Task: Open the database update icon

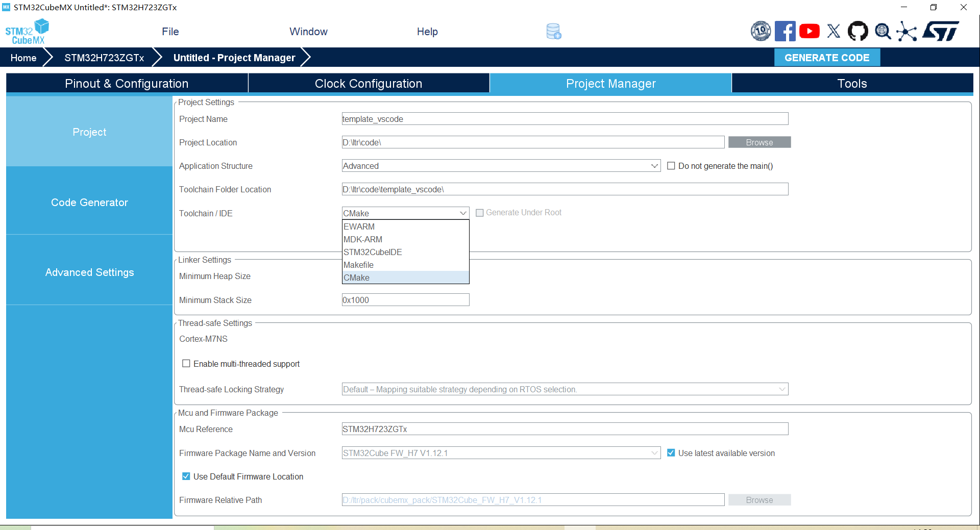Action: point(554,32)
